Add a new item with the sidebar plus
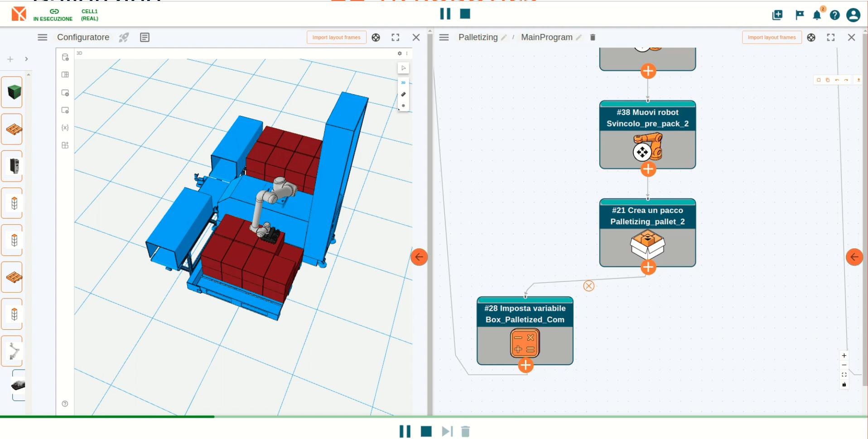Screen dimensions: 868x439 click(10, 59)
